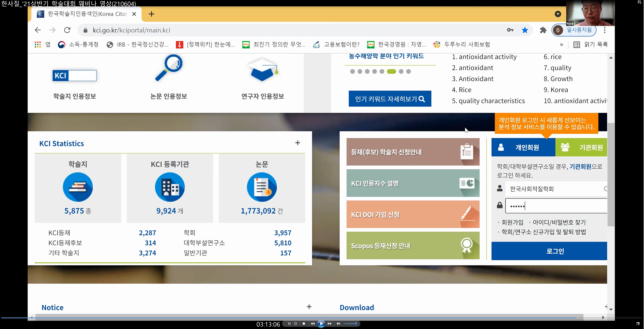Select the last keyword carousel dot
The image size is (644, 329).
408,71
